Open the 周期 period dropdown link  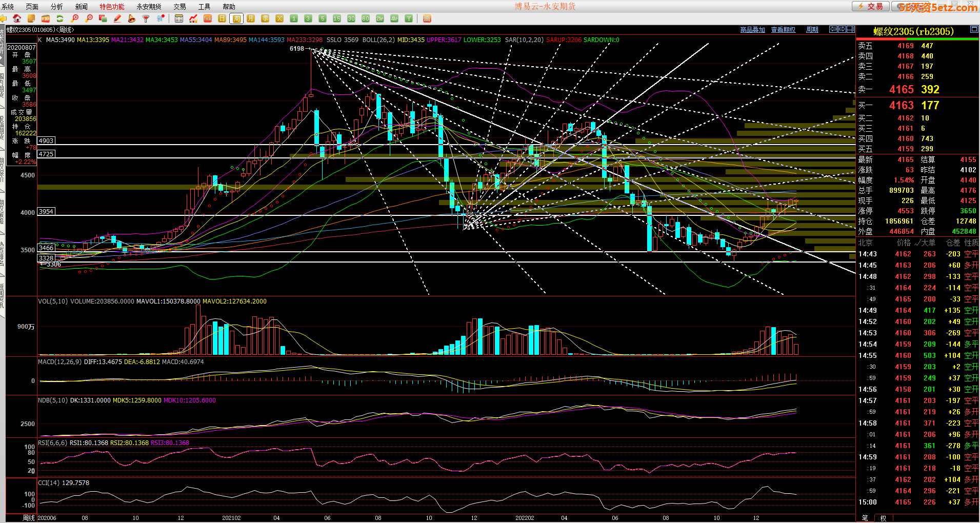(812, 30)
